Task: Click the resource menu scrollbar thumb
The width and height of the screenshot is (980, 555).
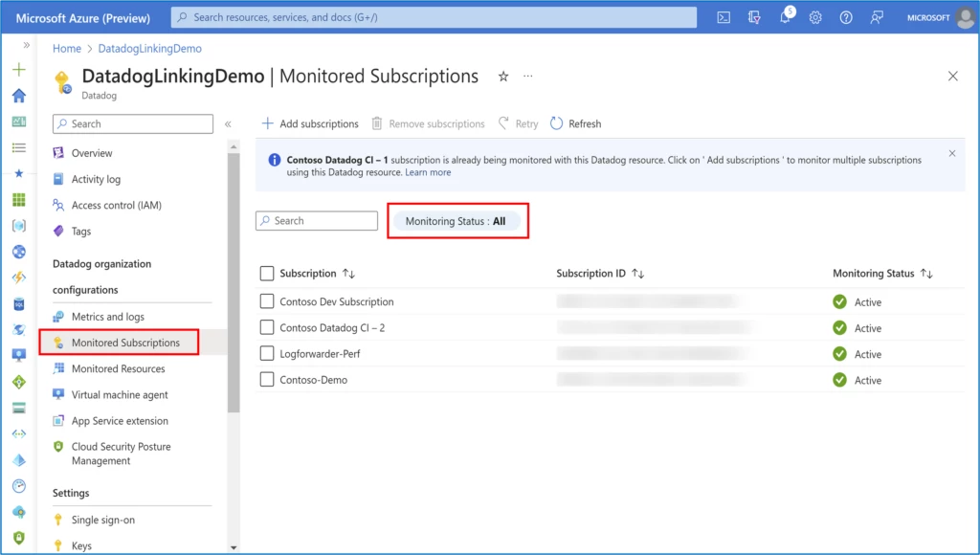Action: coord(234,282)
